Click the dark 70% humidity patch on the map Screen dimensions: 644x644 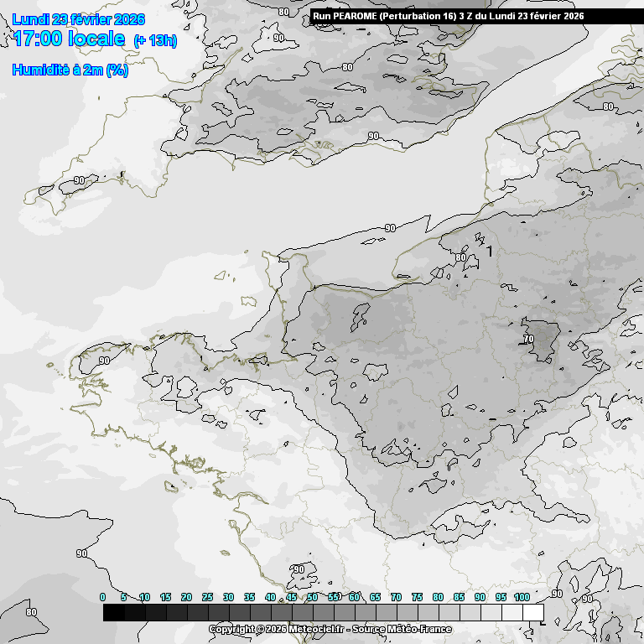(543, 340)
